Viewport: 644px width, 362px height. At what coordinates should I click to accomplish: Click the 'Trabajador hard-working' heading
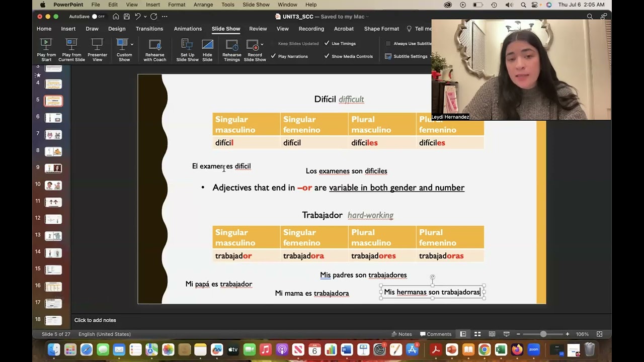[x=348, y=215]
